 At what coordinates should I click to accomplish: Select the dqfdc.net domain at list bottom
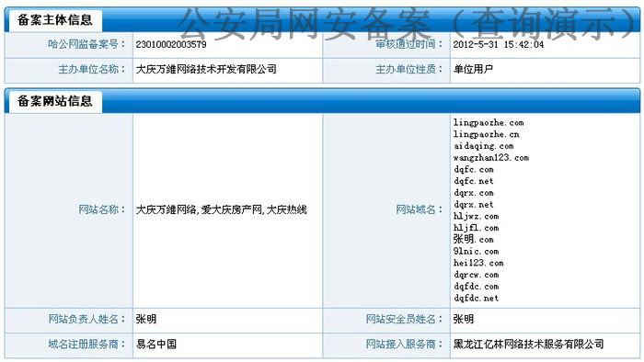point(476,298)
